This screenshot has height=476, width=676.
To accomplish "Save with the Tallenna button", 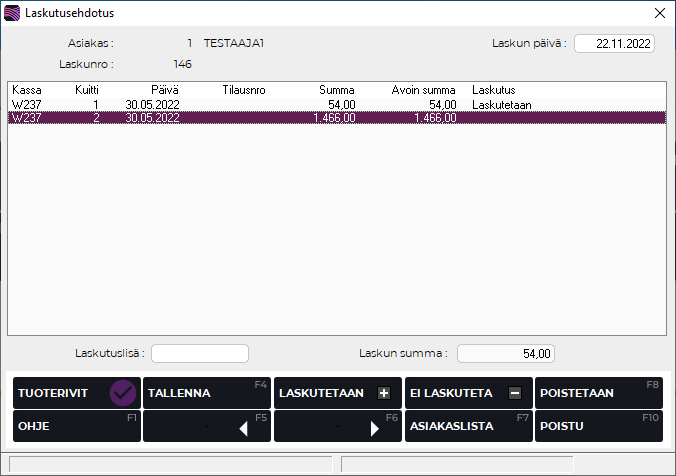I will pyautogui.click(x=207, y=393).
